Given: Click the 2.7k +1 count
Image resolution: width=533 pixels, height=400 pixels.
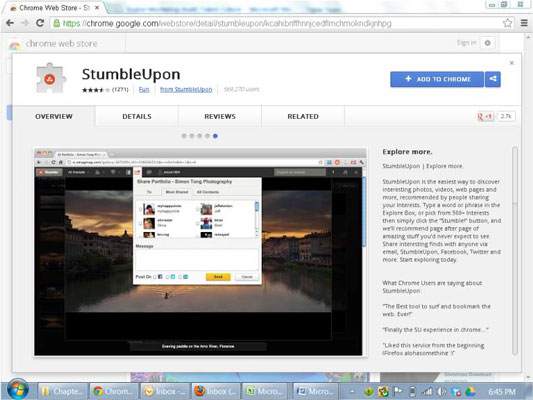Looking at the screenshot, I should [506, 116].
